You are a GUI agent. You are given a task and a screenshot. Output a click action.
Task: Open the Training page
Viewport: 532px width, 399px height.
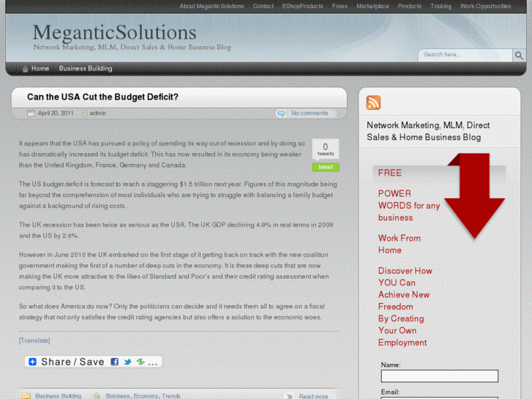[441, 6]
